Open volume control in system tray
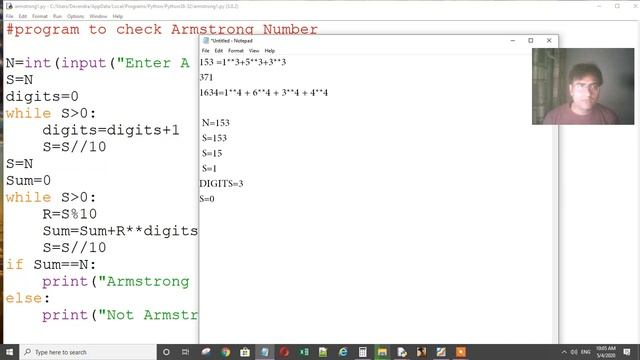The height and width of the screenshot is (360, 640). pos(574,352)
